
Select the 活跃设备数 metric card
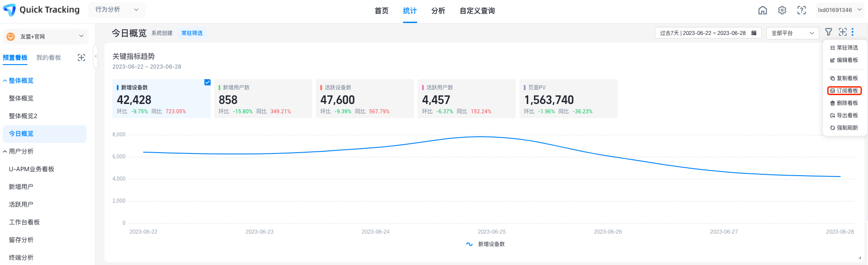[x=365, y=99]
